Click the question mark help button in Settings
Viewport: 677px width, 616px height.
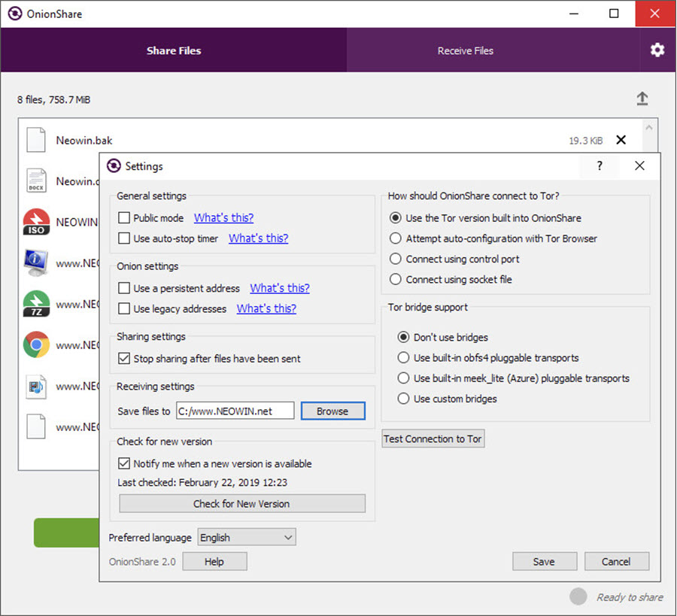click(600, 165)
